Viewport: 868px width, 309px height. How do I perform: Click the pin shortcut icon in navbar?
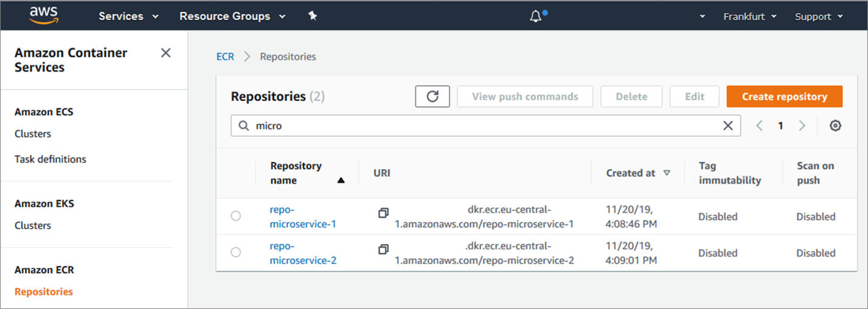coord(312,16)
